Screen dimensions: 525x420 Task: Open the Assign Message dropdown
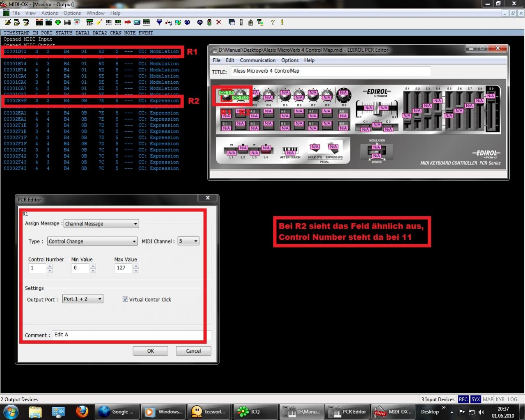(101, 224)
